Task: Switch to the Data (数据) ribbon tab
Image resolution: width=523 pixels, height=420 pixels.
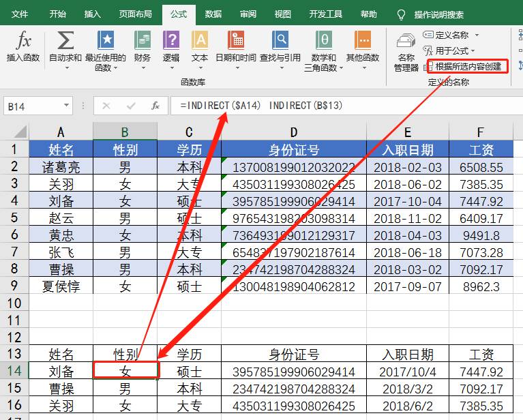Action: click(x=213, y=14)
